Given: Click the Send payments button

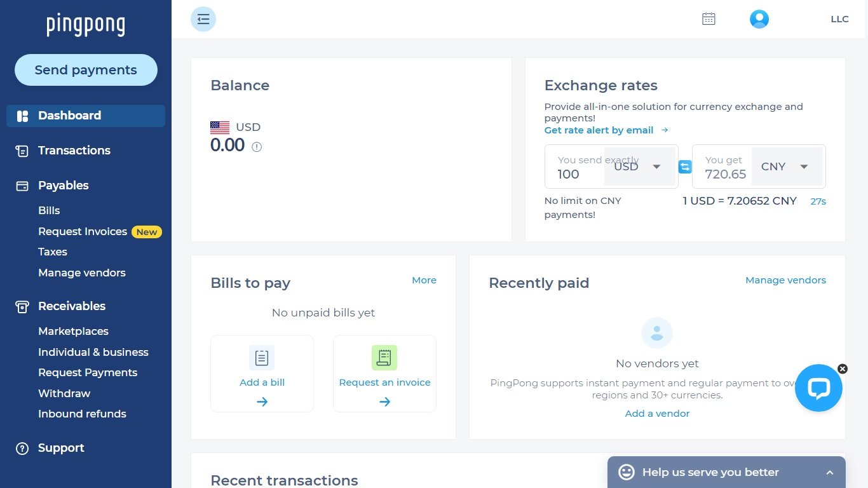Looking at the screenshot, I should tap(86, 70).
